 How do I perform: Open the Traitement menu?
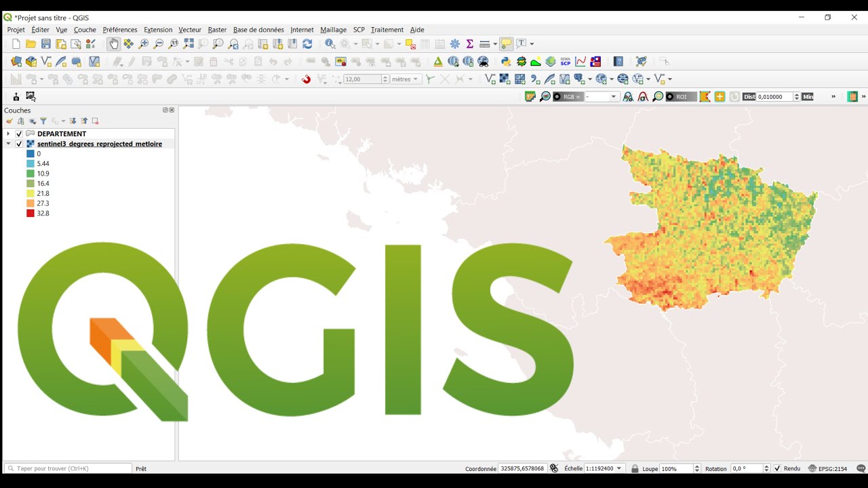[x=387, y=30]
